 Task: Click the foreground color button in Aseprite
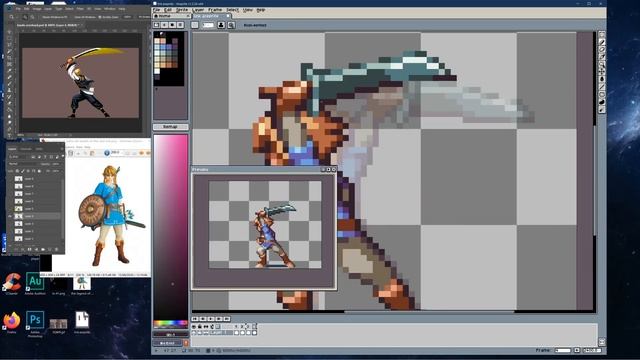170,335
